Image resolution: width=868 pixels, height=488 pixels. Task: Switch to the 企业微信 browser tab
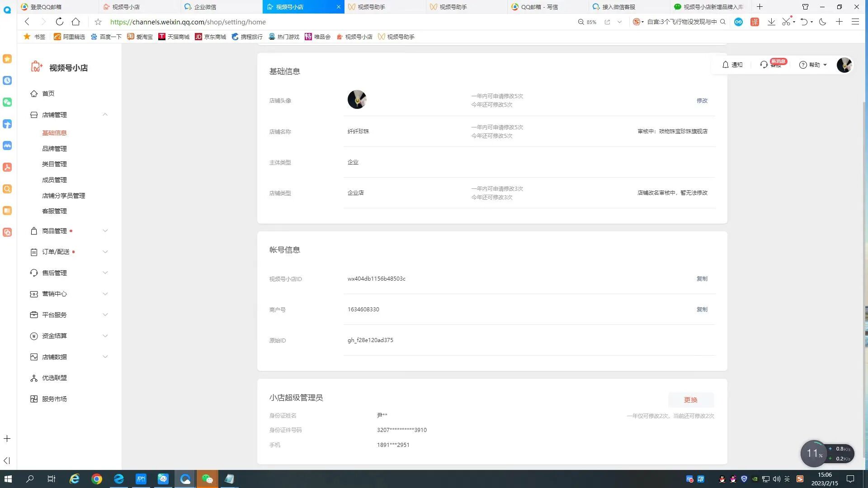tap(204, 7)
